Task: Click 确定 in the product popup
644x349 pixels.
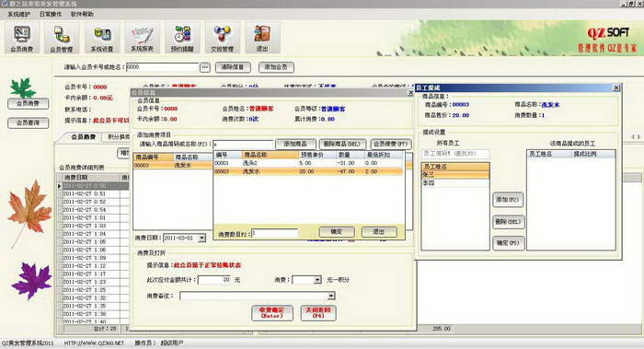Action: point(337,232)
